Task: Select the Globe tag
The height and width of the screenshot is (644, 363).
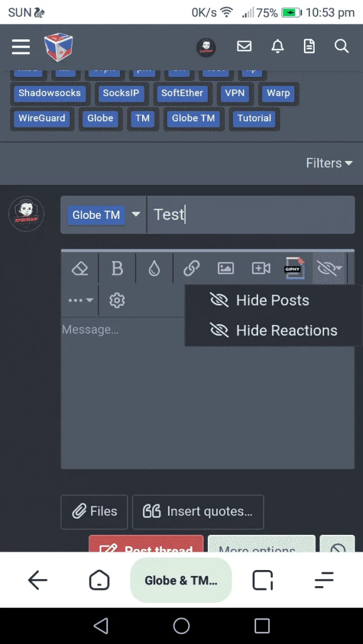Action: 100,118
